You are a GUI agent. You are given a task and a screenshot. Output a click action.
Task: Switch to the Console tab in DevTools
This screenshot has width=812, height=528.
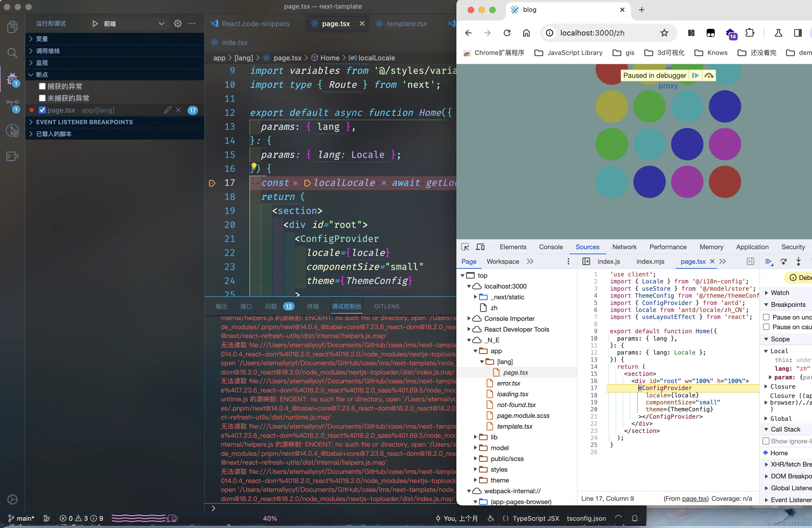click(x=551, y=247)
